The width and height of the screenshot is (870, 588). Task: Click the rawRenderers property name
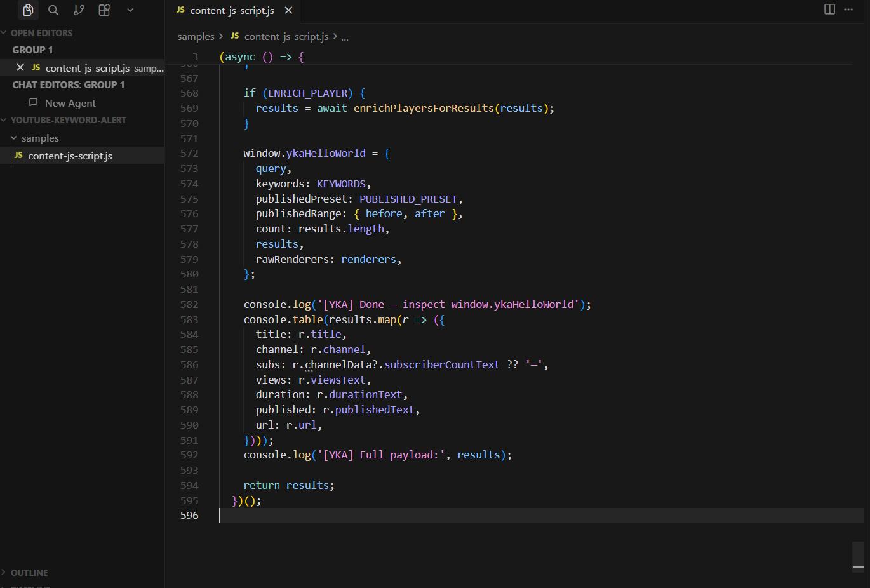(x=292, y=259)
